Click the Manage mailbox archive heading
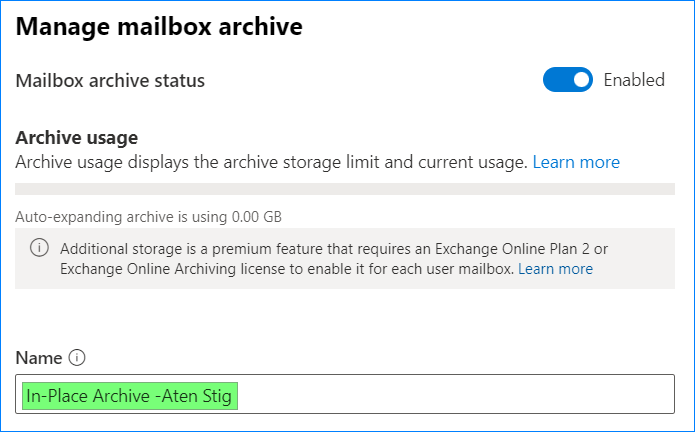Screen dimensions: 695x432 pos(159,27)
